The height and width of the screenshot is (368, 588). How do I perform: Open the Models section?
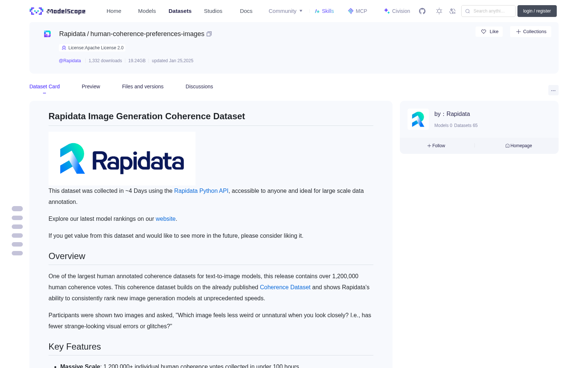pos(147,11)
